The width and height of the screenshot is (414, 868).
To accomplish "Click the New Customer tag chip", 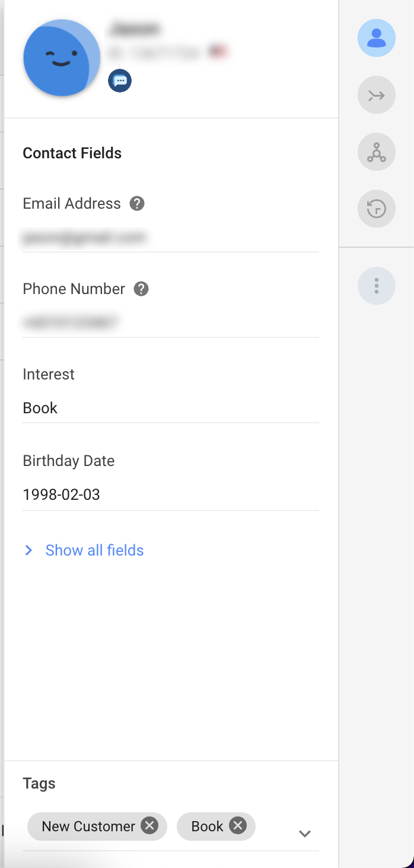I will coord(88,826).
